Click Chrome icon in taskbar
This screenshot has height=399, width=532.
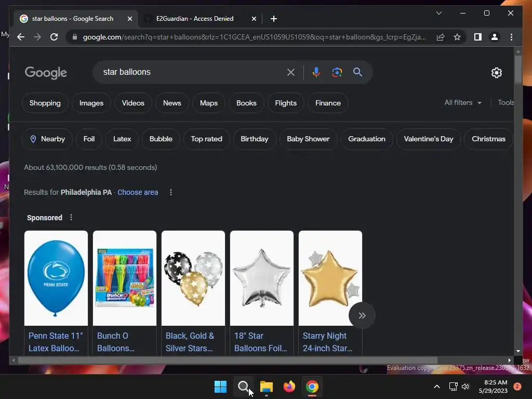[x=312, y=387]
